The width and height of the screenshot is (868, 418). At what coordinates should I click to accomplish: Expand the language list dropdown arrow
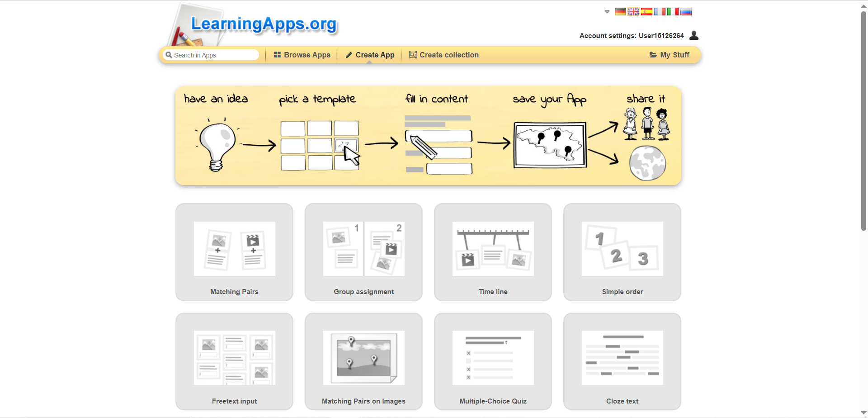click(607, 12)
